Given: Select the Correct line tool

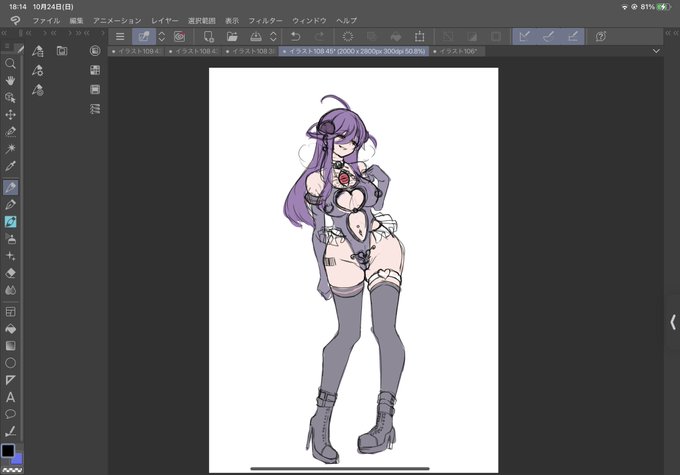Looking at the screenshot, I should pos(10,431).
